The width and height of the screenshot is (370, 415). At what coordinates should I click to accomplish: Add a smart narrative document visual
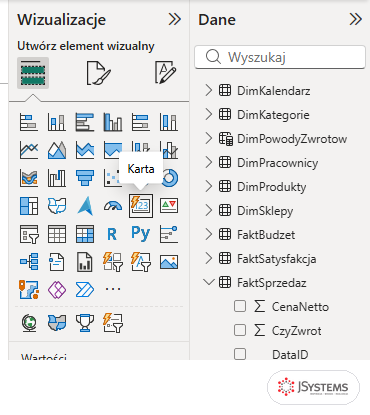(57, 261)
